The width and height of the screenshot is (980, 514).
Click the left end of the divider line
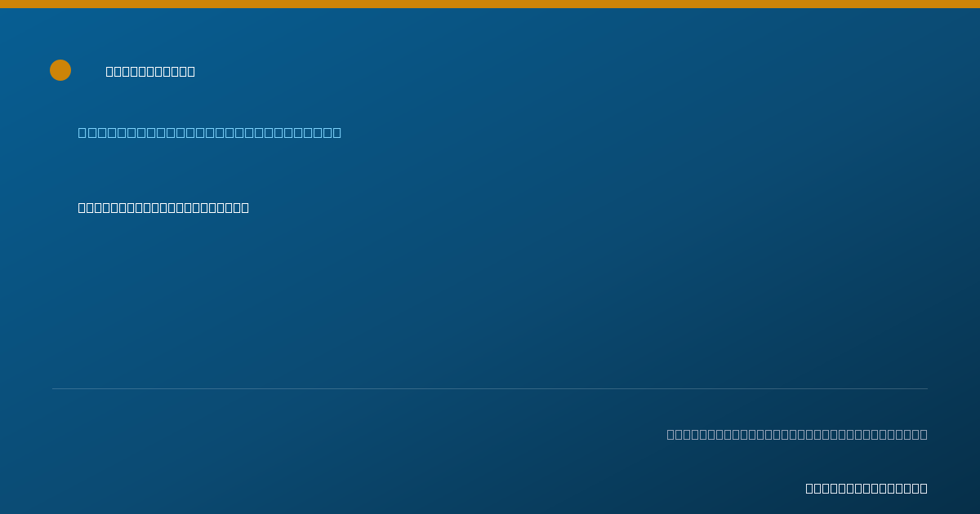pyautogui.click(x=53, y=388)
